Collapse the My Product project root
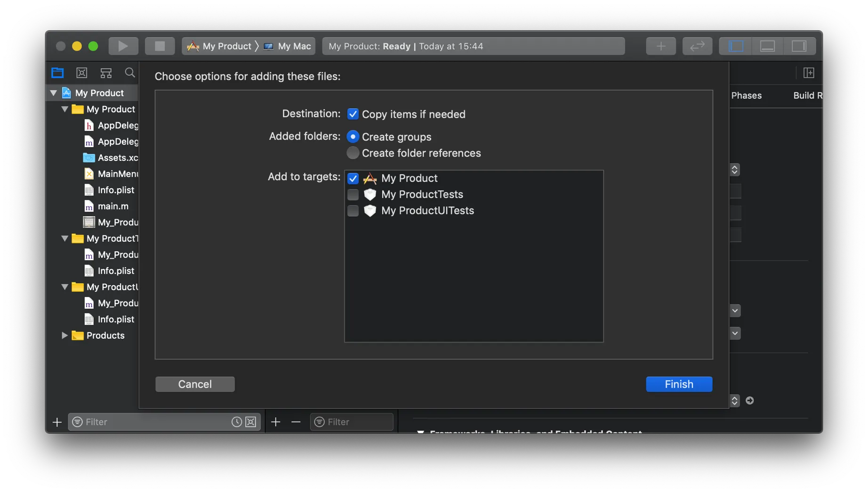Viewport: 868px width, 493px height. click(54, 93)
